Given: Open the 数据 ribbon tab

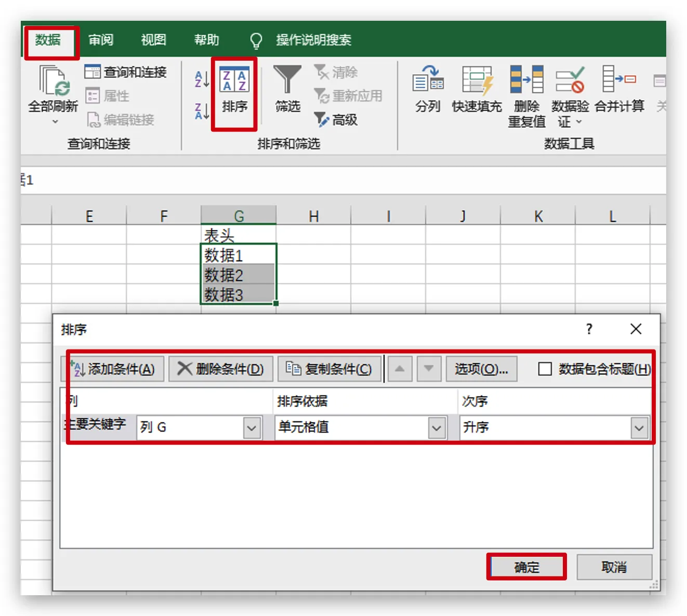Looking at the screenshot, I should (x=48, y=40).
